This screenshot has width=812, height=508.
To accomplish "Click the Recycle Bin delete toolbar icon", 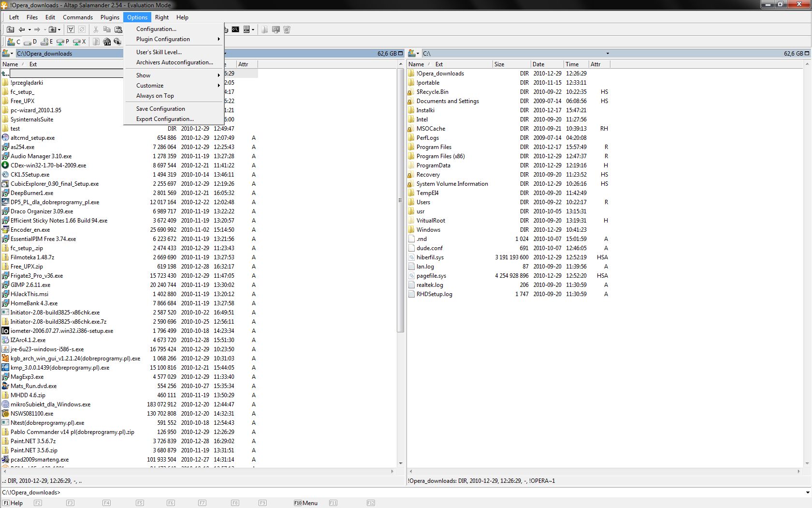I will (287, 30).
